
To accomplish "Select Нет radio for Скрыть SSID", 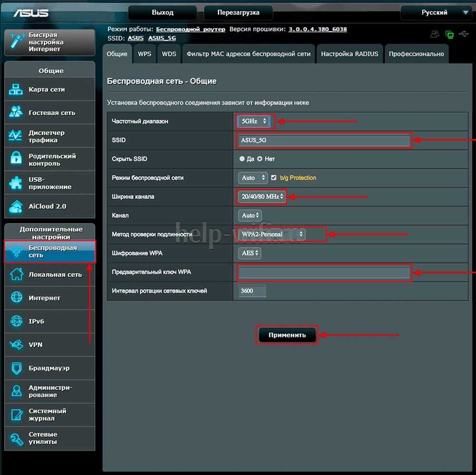I will pyautogui.click(x=260, y=159).
